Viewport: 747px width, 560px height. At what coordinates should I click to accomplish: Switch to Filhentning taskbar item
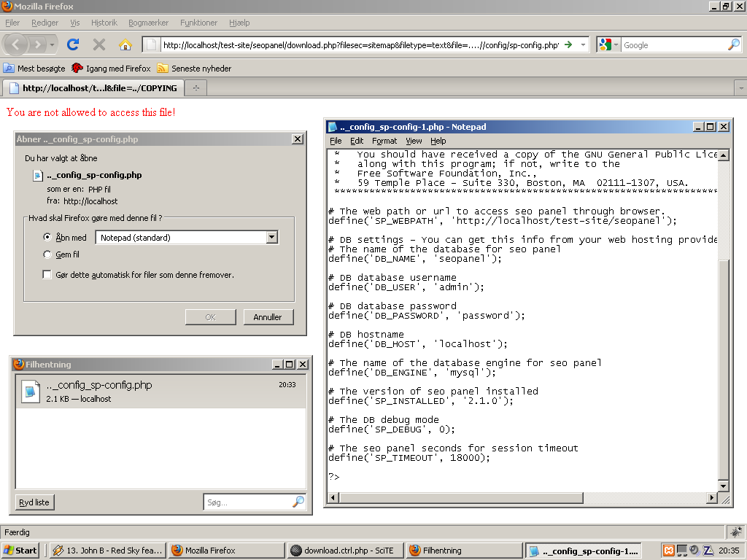(463, 551)
